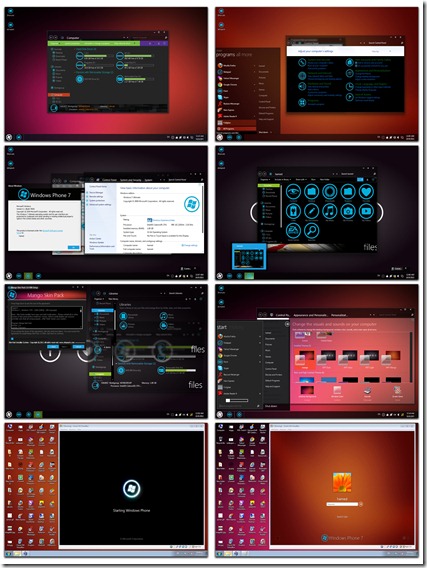Click Change settings link in the System window
This screenshot has width=427, height=568.
[x=190, y=245]
